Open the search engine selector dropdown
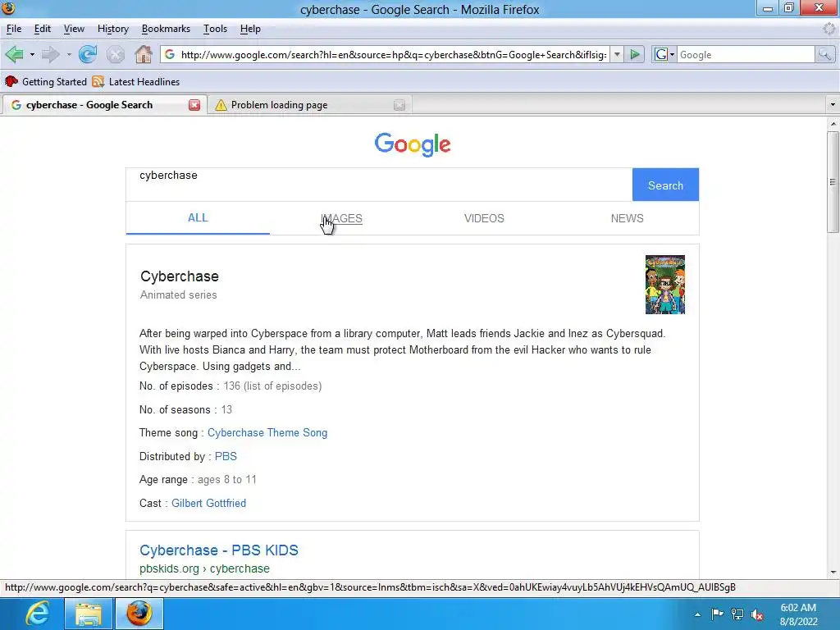Screen dimensions: 840x630 tap(664, 55)
